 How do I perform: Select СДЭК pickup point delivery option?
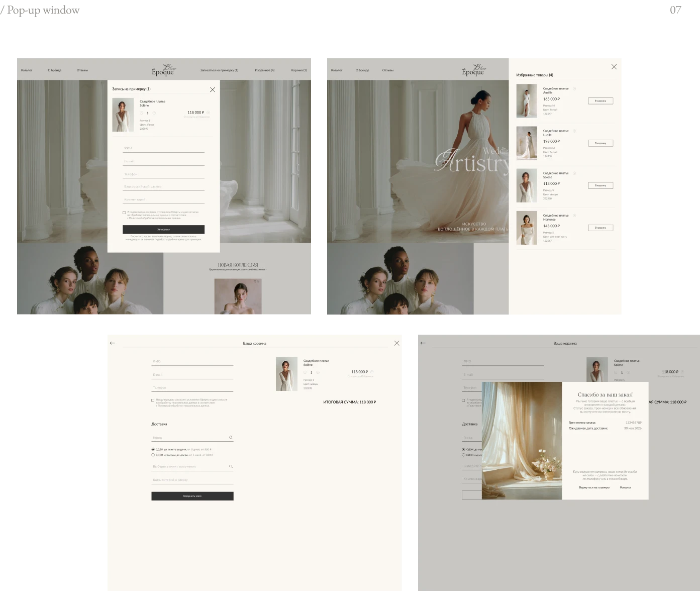click(153, 449)
